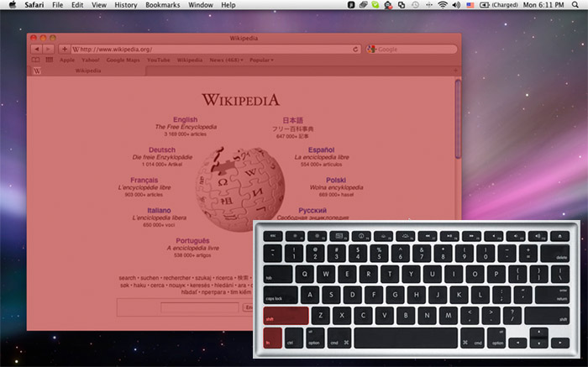Image resolution: width=588 pixels, height=367 pixels.
Task: Click the Safari vertical scrollbar thumb
Action: coord(458,119)
